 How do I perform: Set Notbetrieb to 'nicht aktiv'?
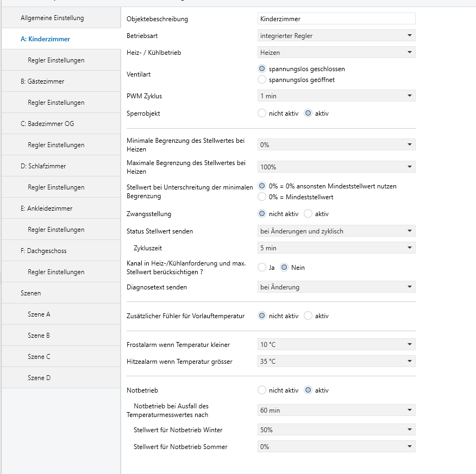click(262, 390)
